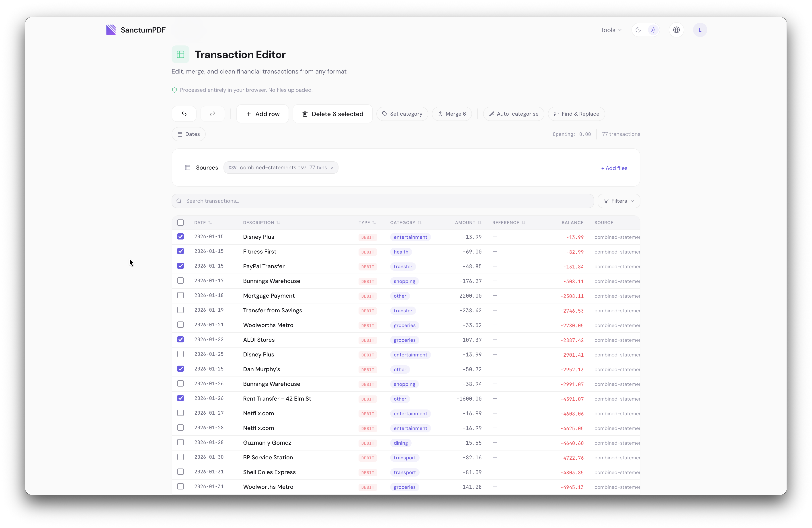
Task: Focus the Search transactions field
Action: point(382,201)
